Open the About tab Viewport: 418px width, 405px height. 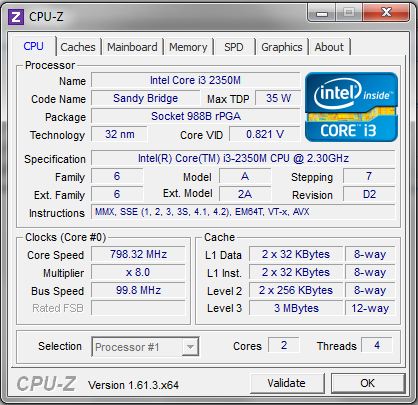(329, 47)
